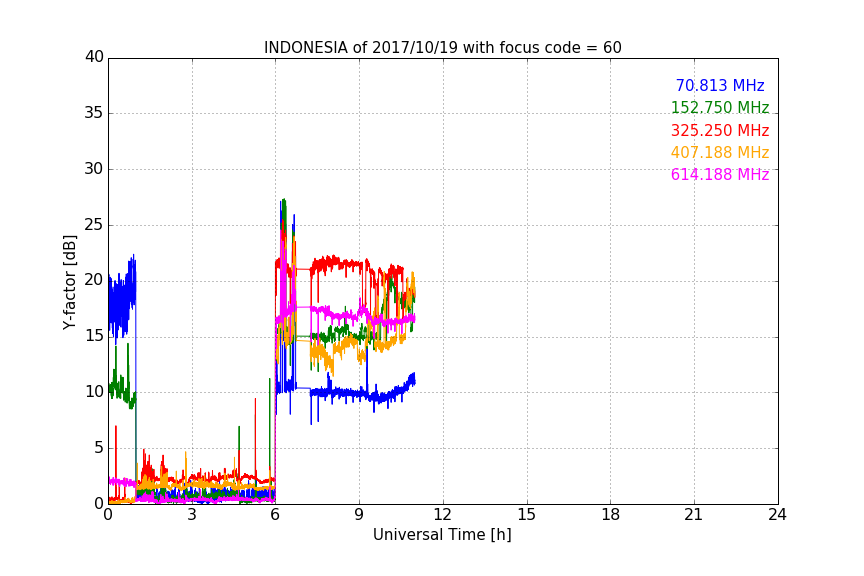864x576 pixels.
Task: Select the green '152.750 MHz' legend label
Action: click(720, 108)
